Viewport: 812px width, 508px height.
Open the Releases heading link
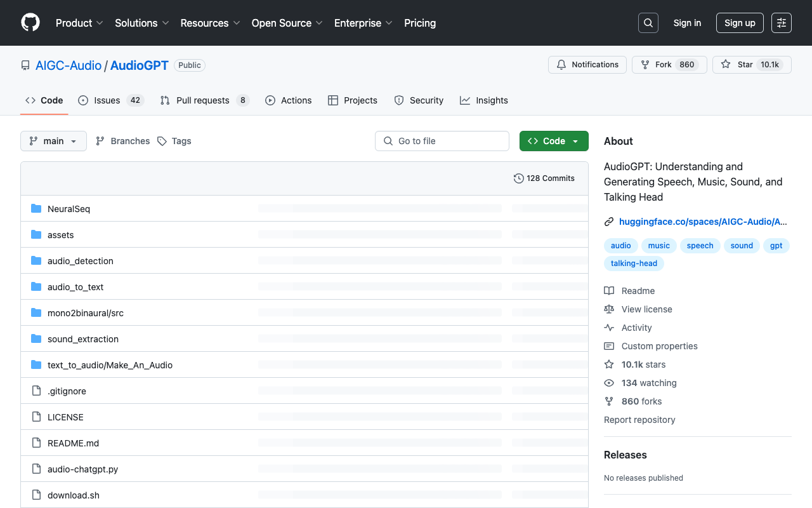click(x=625, y=455)
